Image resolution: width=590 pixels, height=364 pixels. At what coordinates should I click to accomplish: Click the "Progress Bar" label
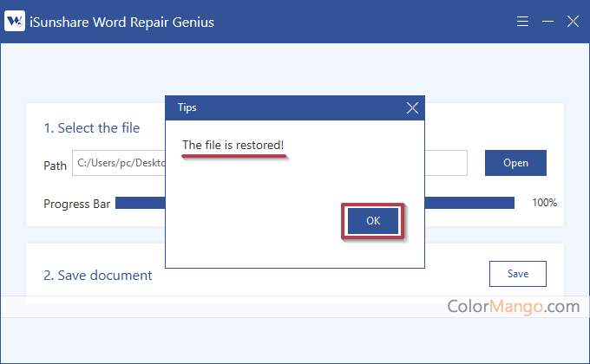tap(76, 204)
